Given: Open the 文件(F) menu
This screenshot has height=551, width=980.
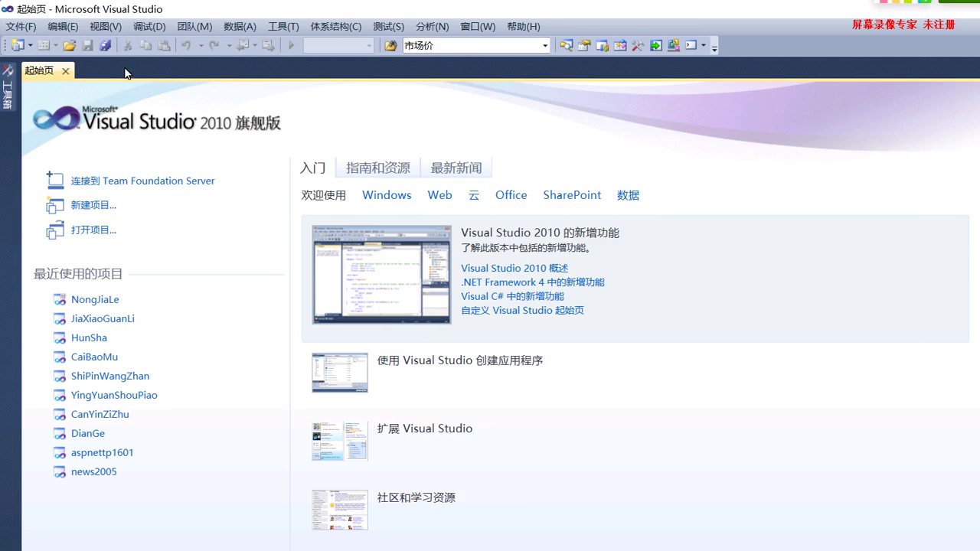Looking at the screenshot, I should click(21, 26).
